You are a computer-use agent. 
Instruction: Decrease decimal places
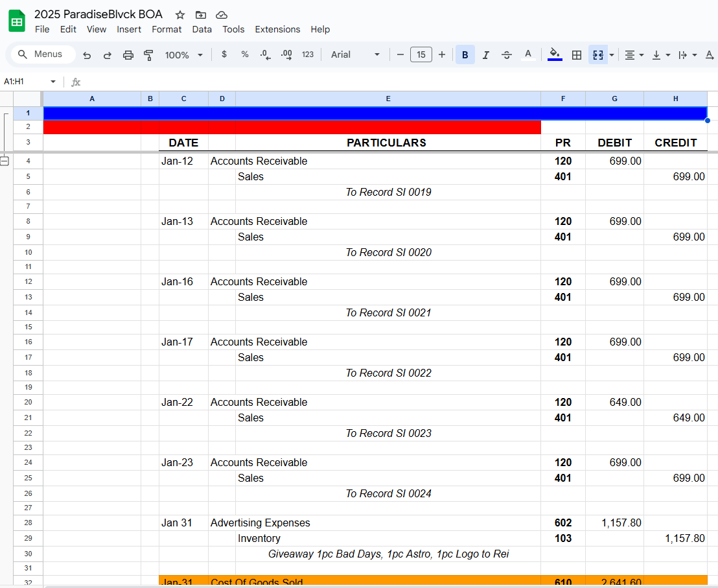coord(266,55)
